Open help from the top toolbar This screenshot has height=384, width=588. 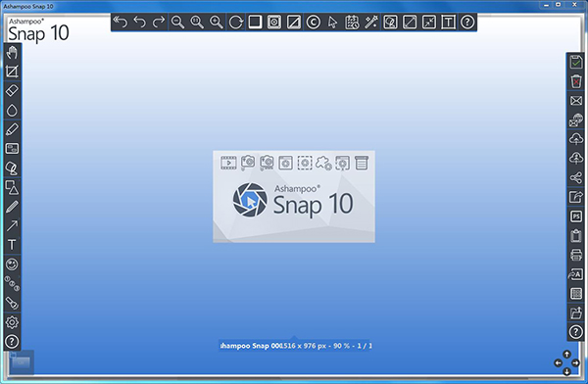point(467,23)
